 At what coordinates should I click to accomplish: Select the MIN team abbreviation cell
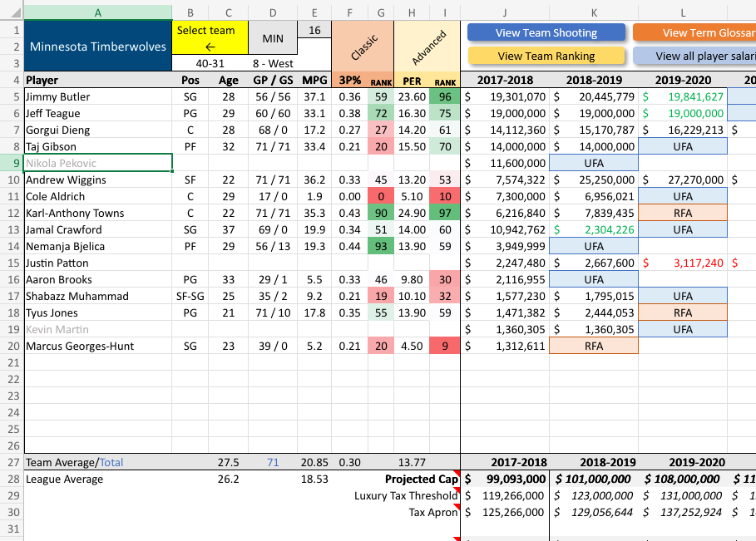pos(273,38)
